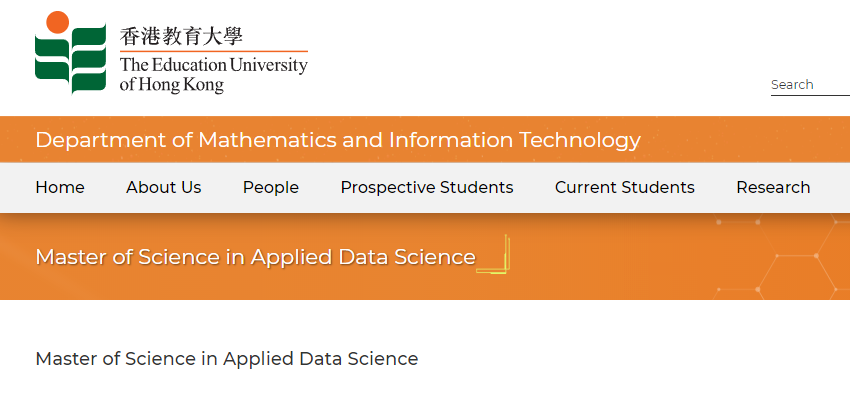Go to Department of Mathematics and Information Technology
The width and height of the screenshot is (850, 415).
[338, 139]
